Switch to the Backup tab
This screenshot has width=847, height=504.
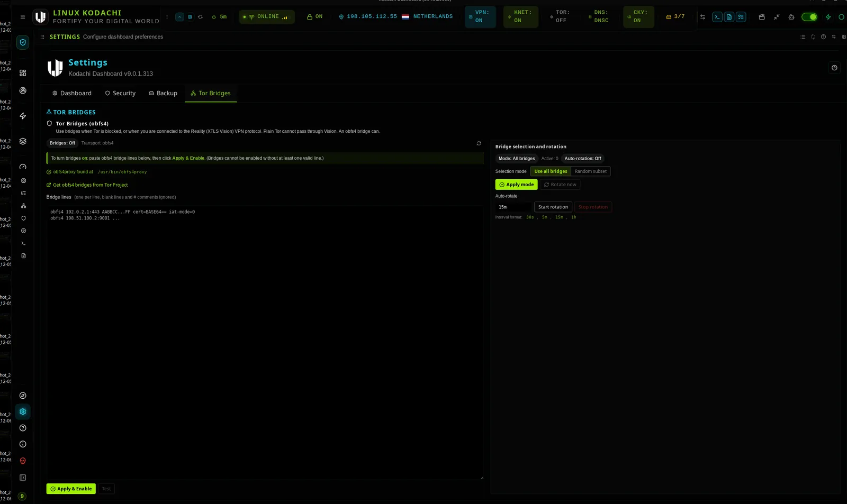163,93
